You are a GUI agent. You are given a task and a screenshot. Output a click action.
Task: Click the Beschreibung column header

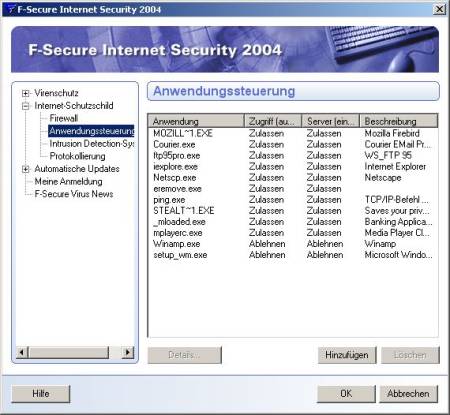[x=398, y=121]
